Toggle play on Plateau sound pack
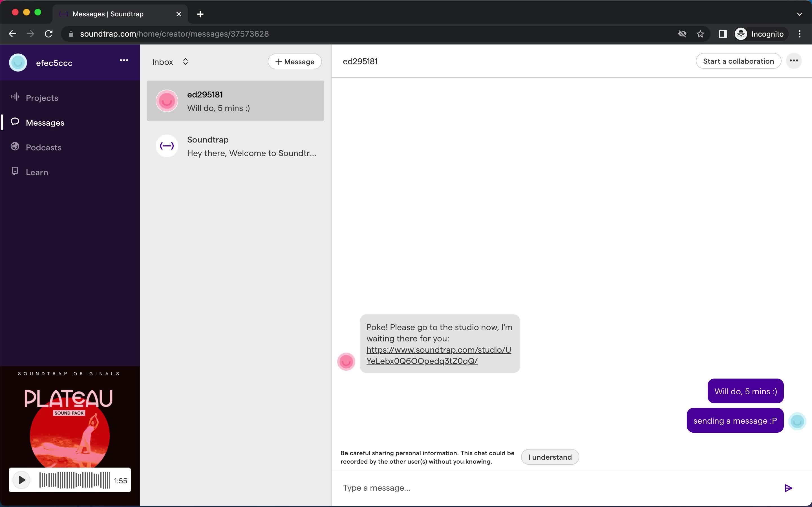812x507 pixels. click(x=21, y=480)
